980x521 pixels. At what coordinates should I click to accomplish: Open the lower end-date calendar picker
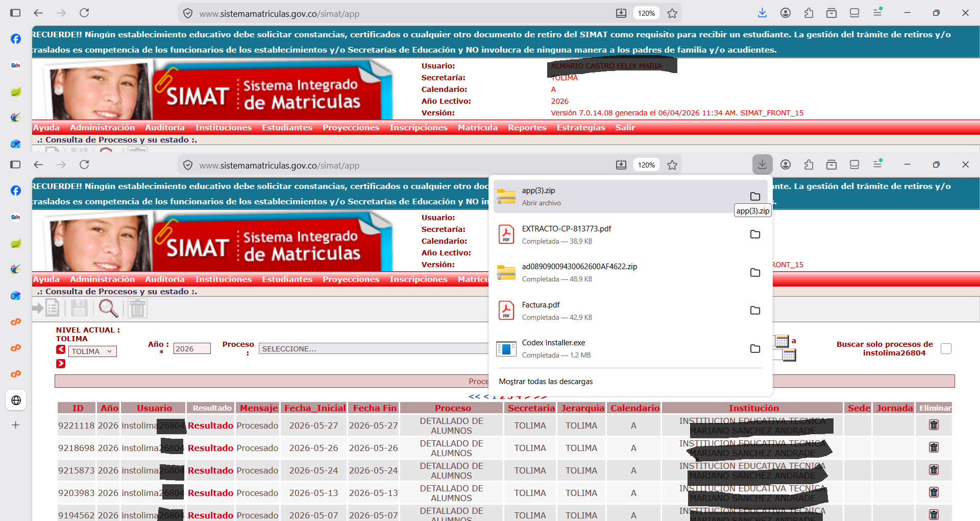point(789,355)
